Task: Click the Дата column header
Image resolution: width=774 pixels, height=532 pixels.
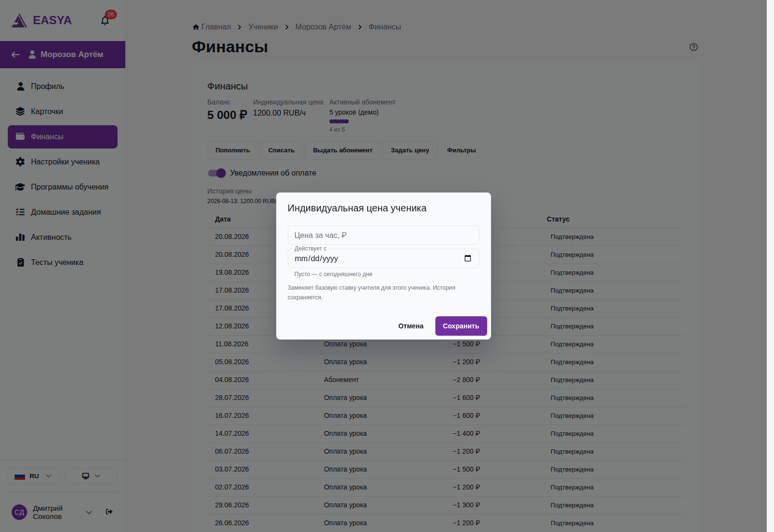Action: pos(223,219)
